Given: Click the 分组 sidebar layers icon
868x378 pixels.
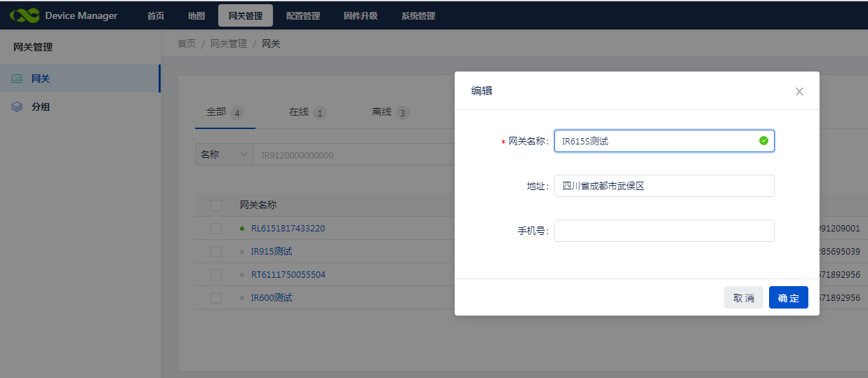Looking at the screenshot, I should tap(17, 107).
